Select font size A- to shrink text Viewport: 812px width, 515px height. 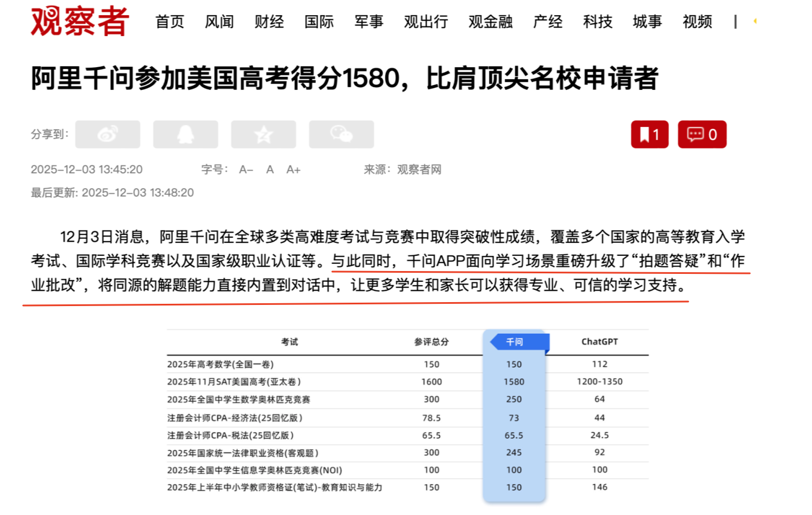pyautogui.click(x=245, y=169)
